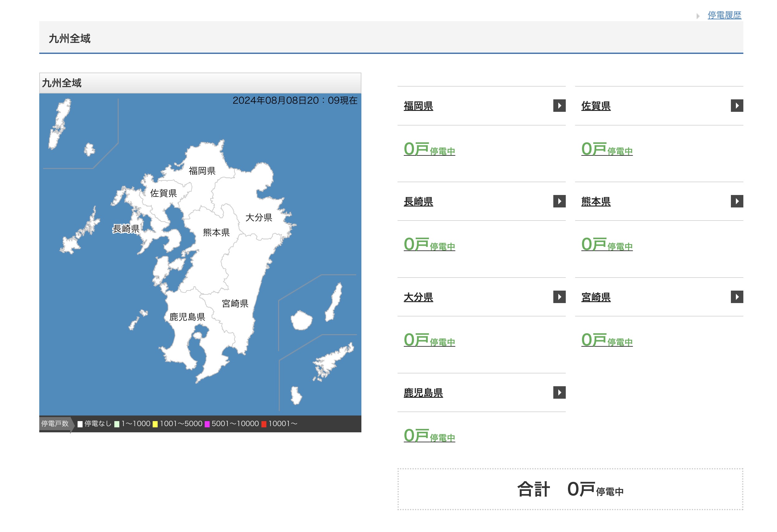Image resolution: width=777 pixels, height=532 pixels.
Task: Select 宮崎県 region on the map
Action: pos(235,303)
